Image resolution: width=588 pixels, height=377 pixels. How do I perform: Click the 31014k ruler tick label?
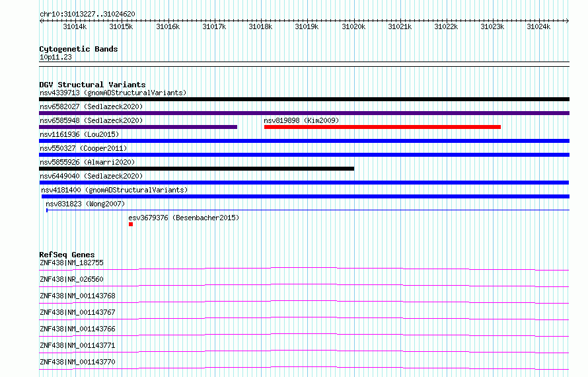75,26
